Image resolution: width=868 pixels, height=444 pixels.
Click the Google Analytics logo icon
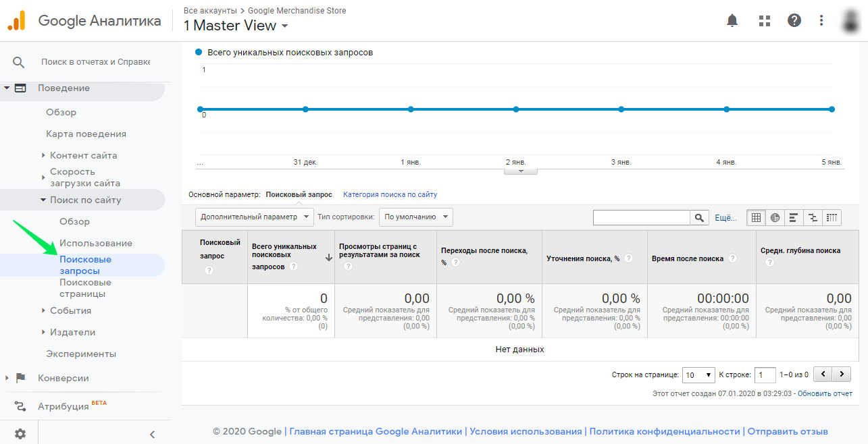click(x=16, y=20)
